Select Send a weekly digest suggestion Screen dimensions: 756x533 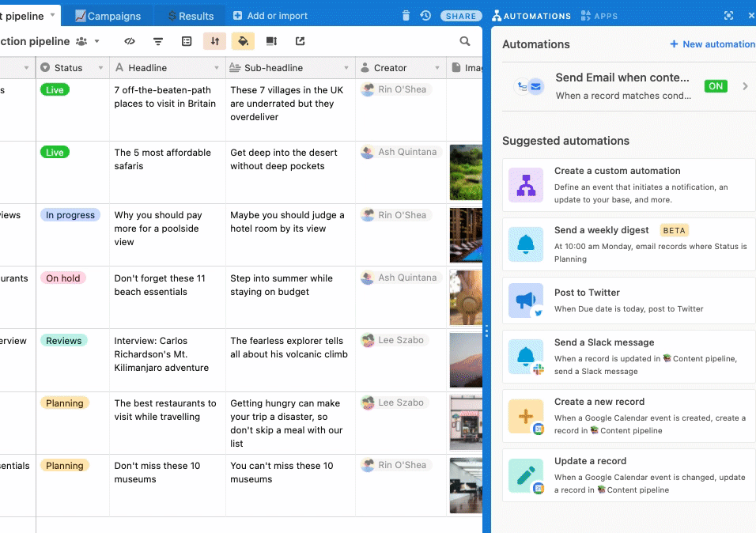point(629,244)
